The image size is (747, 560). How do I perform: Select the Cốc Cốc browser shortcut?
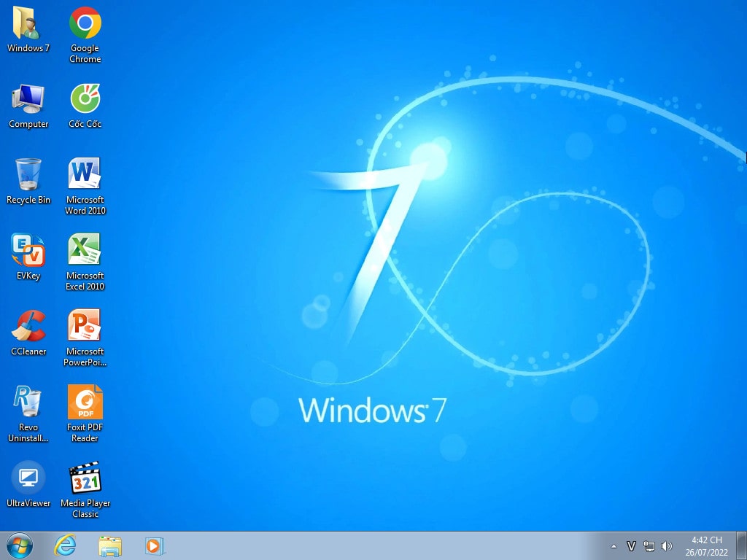(x=85, y=106)
